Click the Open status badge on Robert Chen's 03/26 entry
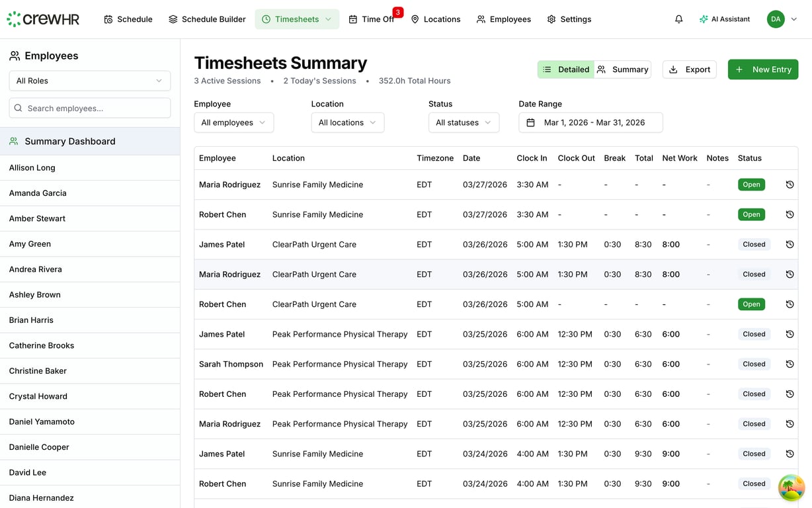 click(751, 304)
